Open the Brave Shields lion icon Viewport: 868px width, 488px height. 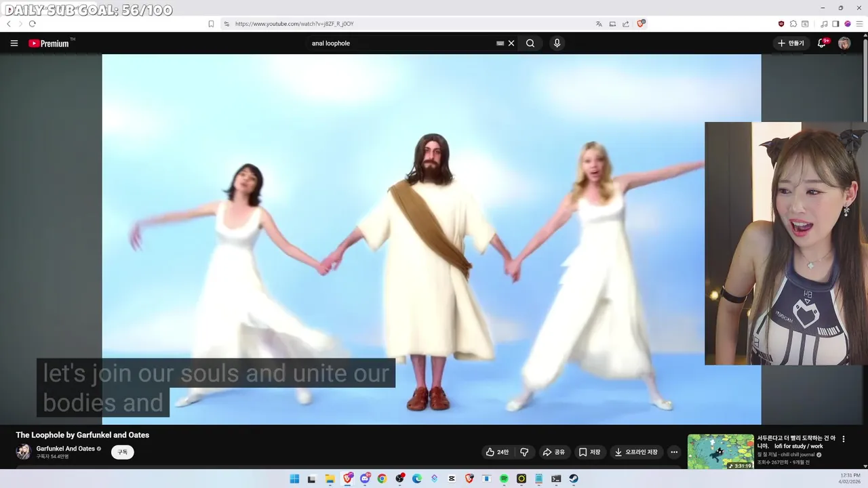pyautogui.click(x=641, y=24)
